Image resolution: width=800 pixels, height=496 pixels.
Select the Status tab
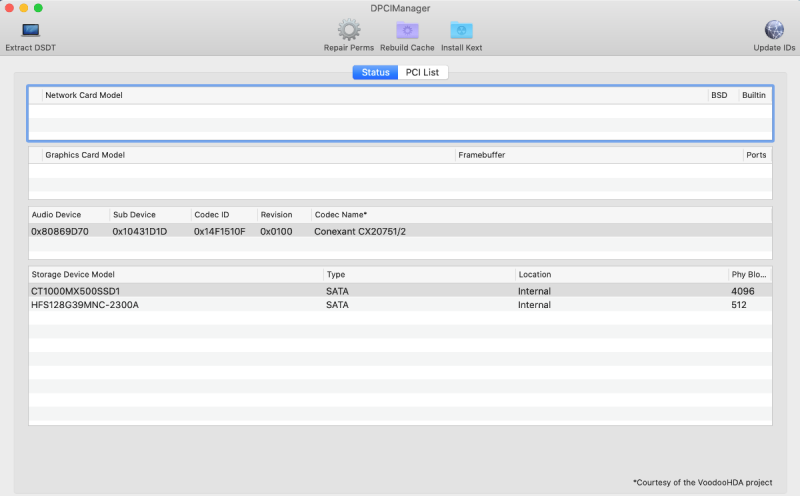coord(375,72)
